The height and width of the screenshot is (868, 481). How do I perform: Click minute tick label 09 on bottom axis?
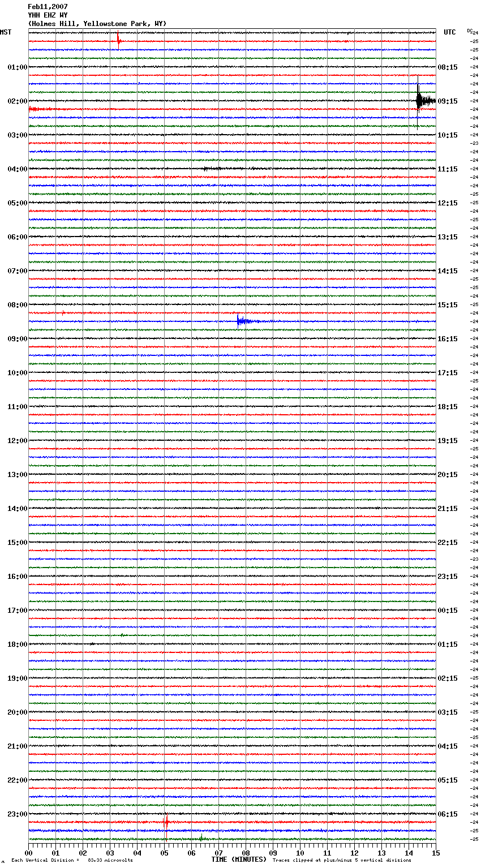pyautogui.click(x=273, y=853)
